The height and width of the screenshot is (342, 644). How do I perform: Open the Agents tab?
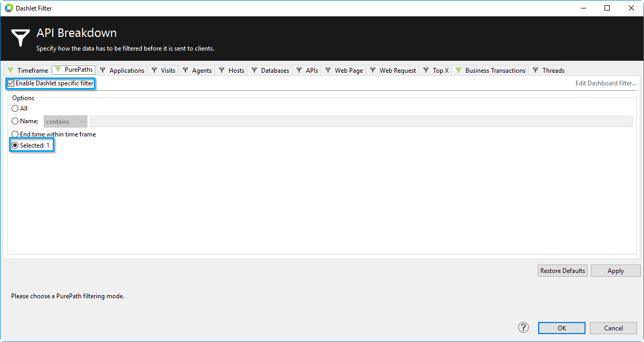197,70
